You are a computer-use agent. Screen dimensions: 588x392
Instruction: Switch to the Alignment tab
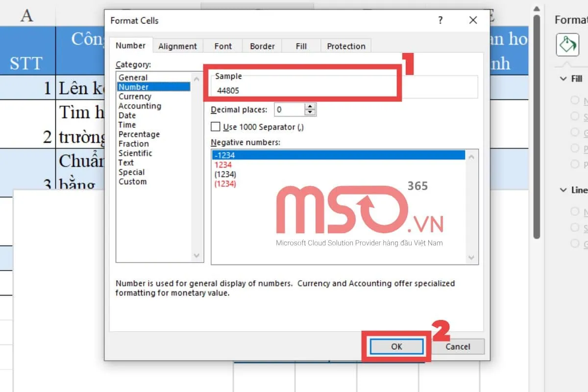pos(177,46)
